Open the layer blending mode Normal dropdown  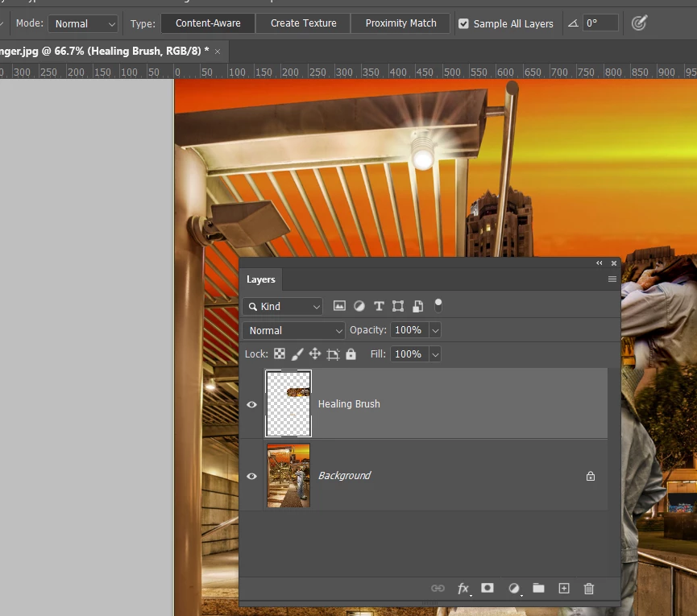294,330
